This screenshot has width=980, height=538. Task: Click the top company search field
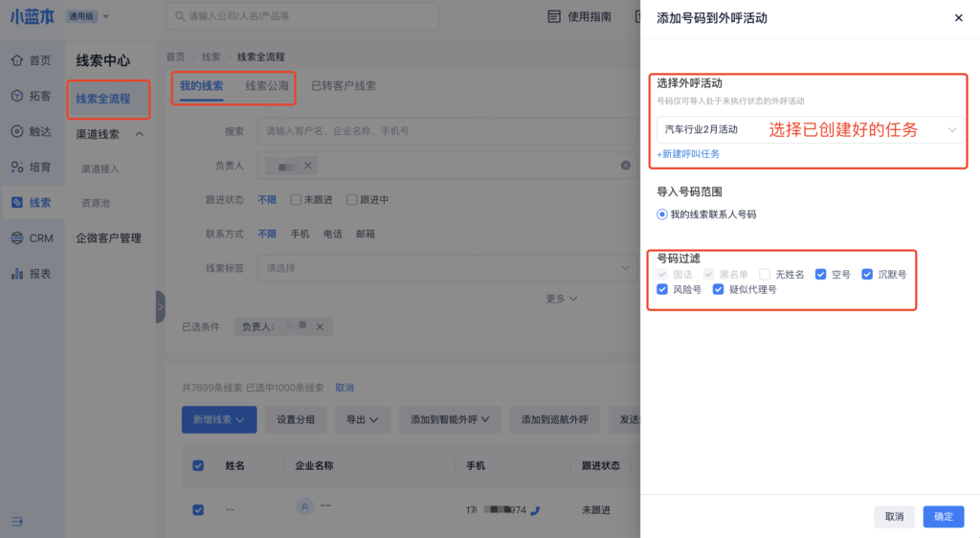[x=302, y=16]
